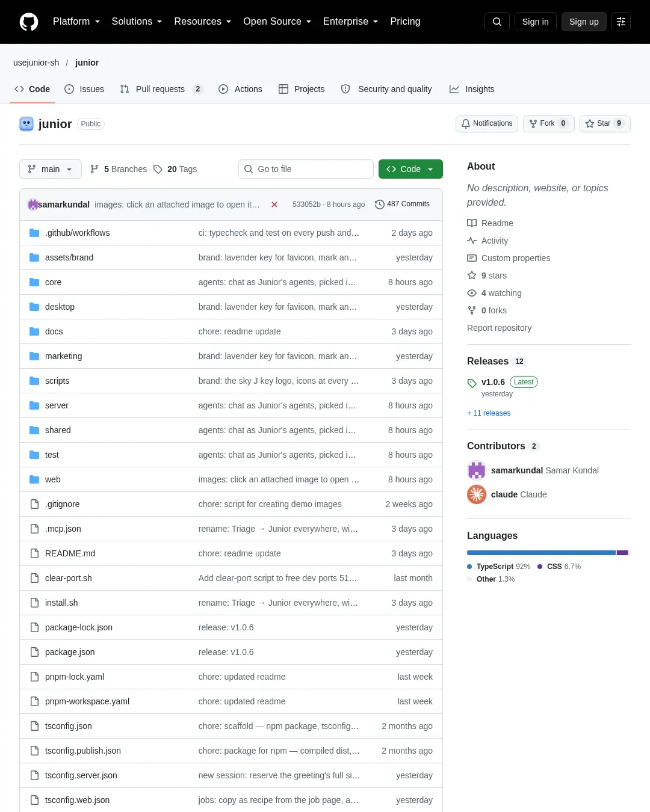650x812 pixels.
Task: Open the main branch selector dropdown
Action: pyautogui.click(x=50, y=169)
